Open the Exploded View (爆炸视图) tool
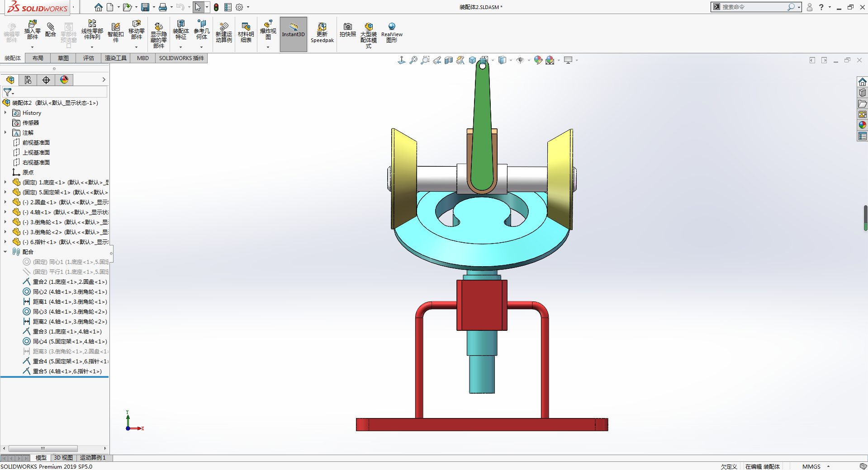The height and width of the screenshot is (470, 868). tap(268, 30)
